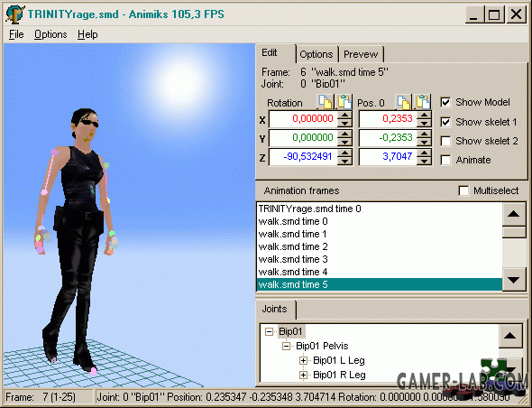Select frame walk.smd time 4
The height and width of the screenshot is (408, 532).
380,272
